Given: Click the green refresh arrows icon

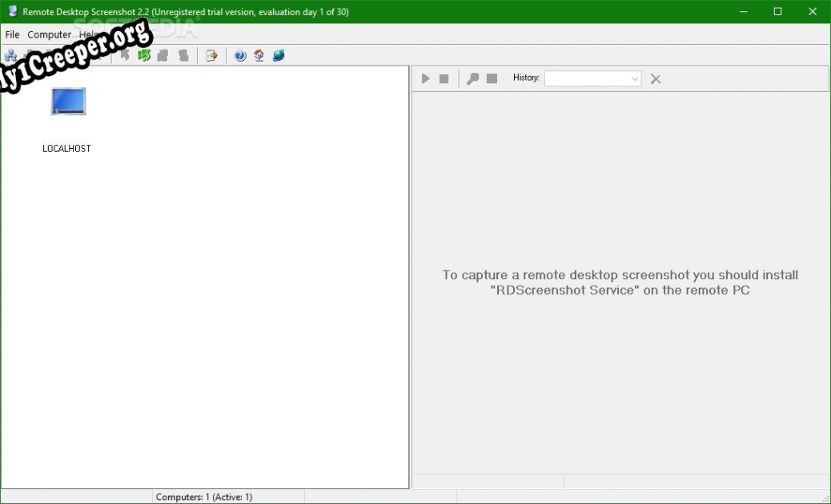Looking at the screenshot, I should tap(144, 56).
